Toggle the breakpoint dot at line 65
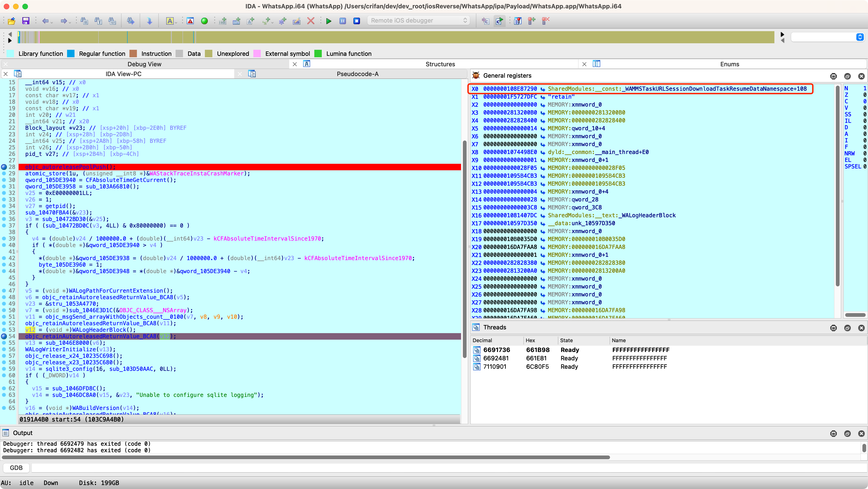The height and width of the screenshot is (489, 868). click(4, 408)
